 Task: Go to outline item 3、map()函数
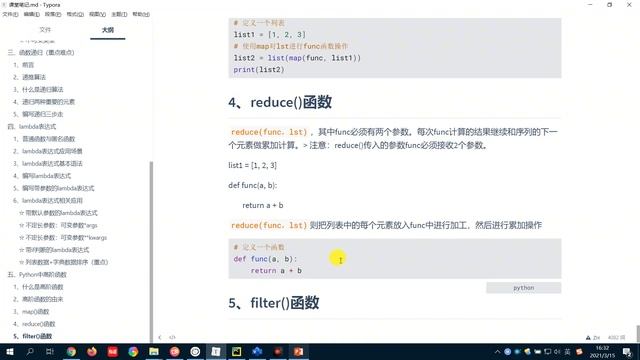31,311
